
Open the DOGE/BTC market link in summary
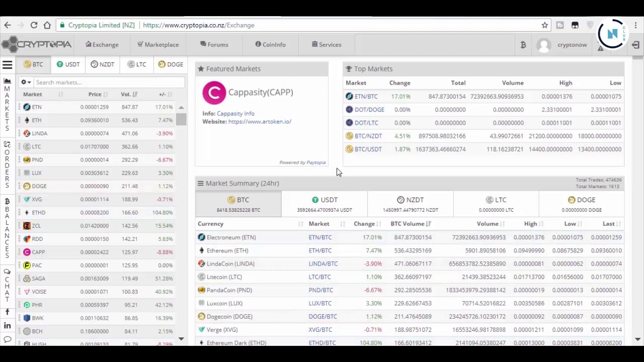tap(323, 317)
